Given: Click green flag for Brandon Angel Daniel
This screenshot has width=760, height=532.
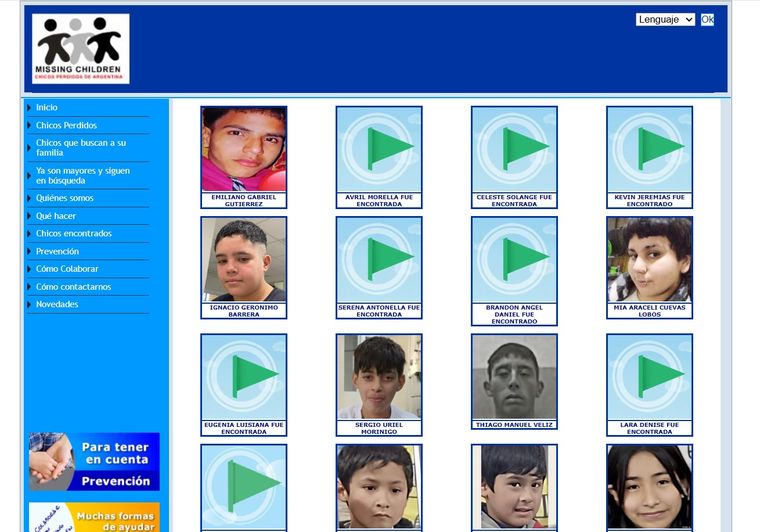Looking at the screenshot, I should click(514, 259).
